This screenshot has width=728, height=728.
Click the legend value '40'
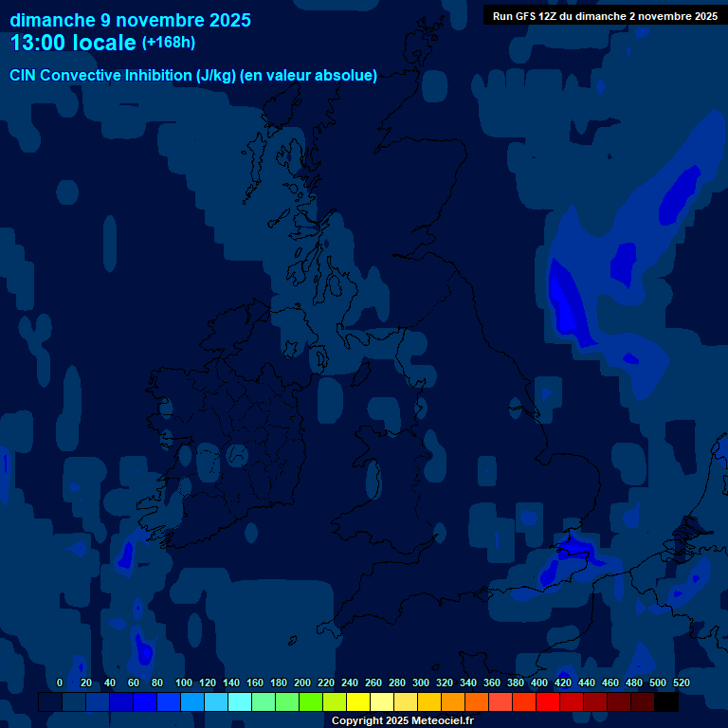click(x=110, y=682)
